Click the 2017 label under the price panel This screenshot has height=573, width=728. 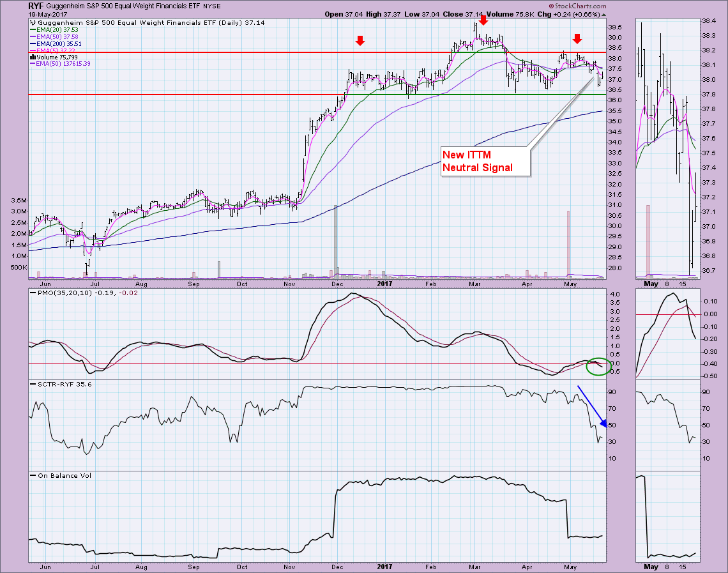tap(384, 284)
